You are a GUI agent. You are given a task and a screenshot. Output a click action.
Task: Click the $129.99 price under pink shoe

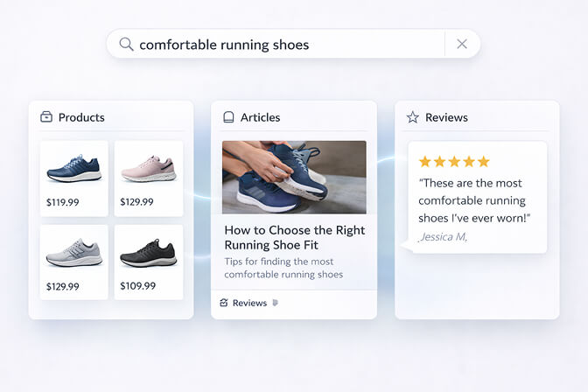point(136,202)
